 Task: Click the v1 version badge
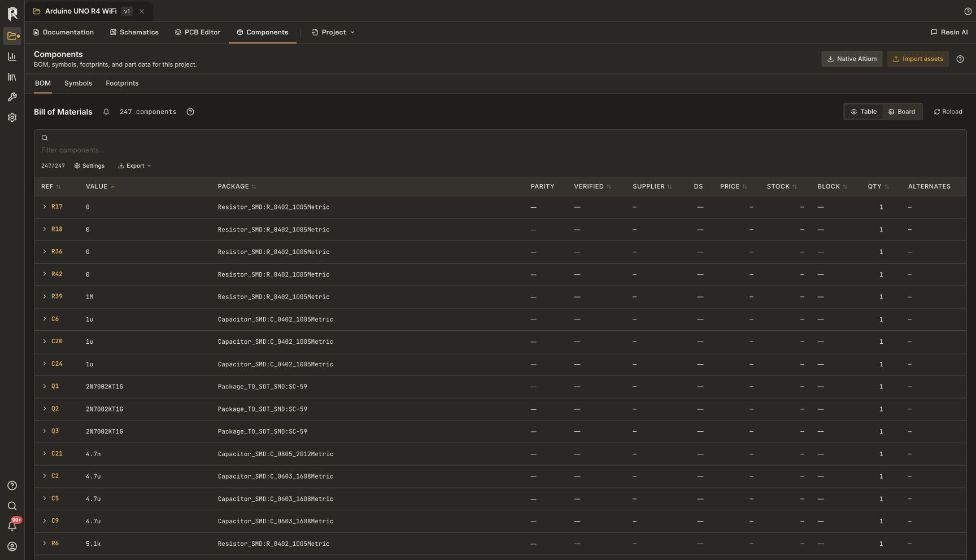(127, 11)
